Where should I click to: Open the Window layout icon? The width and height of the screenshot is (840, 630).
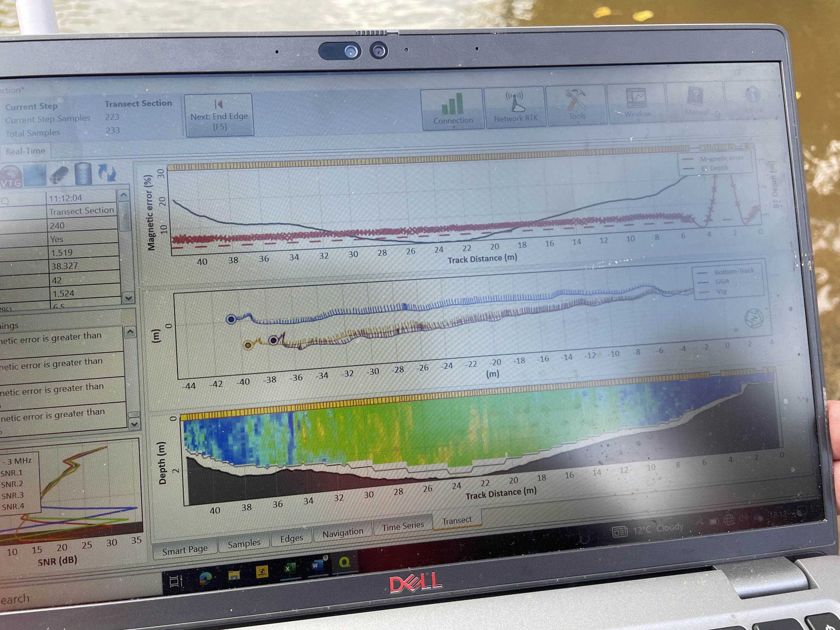click(x=637, y=97)
